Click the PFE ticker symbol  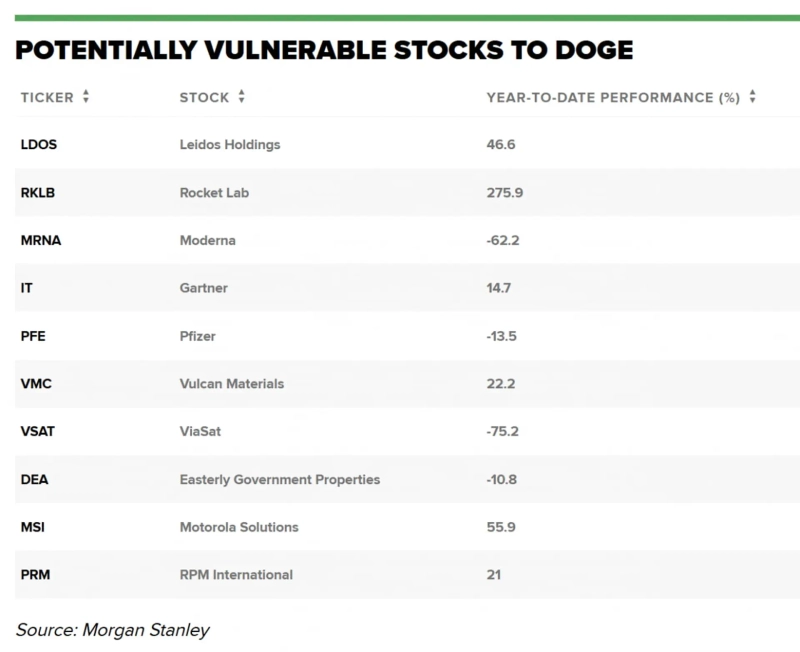[x=33, y=336]
